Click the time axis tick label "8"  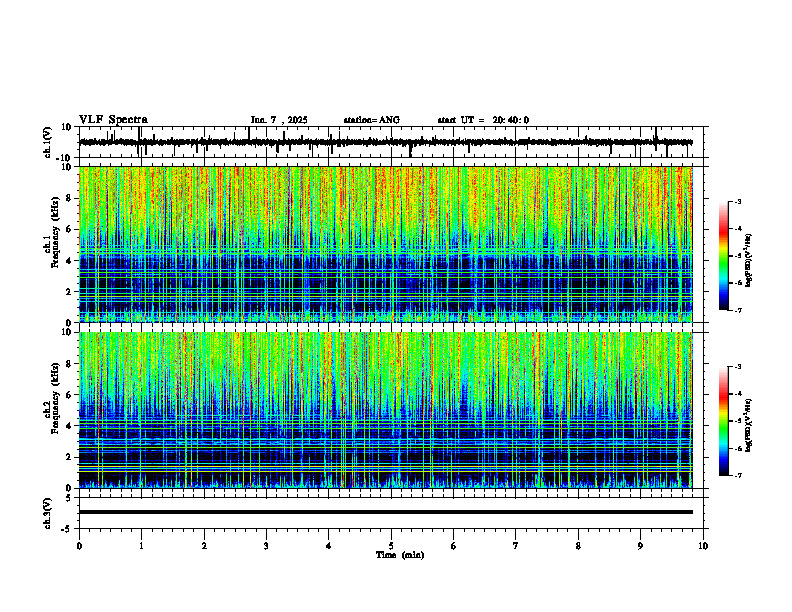click(x=578, y=546)
